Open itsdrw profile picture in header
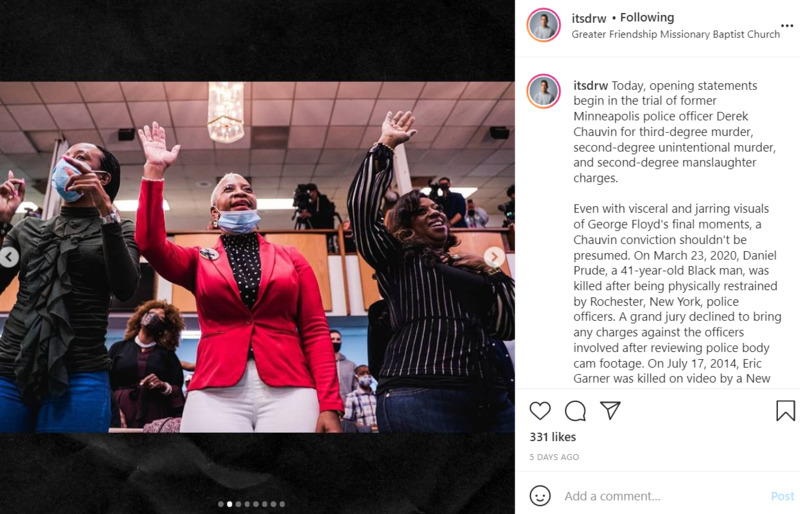The image size is (800, 514). tap(543, 25)
